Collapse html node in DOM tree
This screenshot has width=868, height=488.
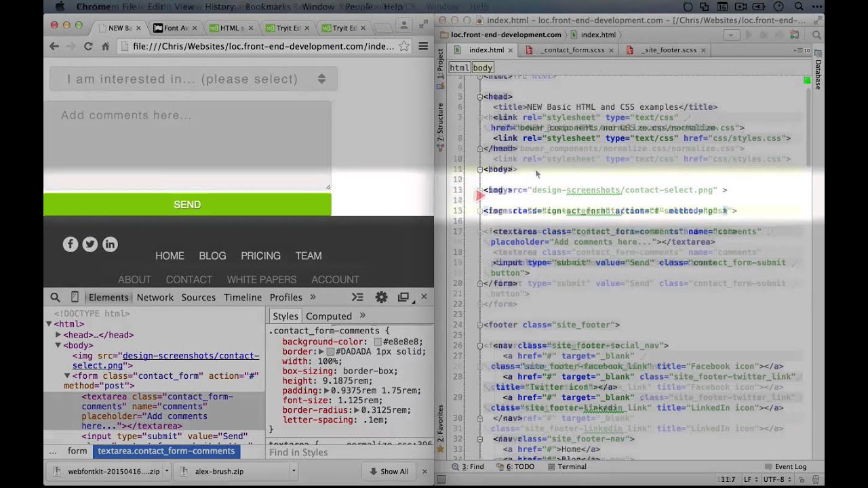pyautogui.click(x=49, y=324)
